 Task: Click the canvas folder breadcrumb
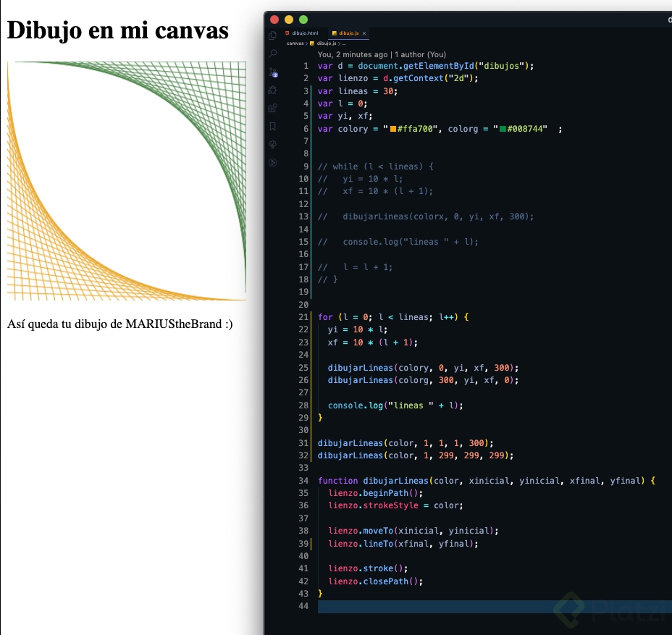(x=295, y=43)
